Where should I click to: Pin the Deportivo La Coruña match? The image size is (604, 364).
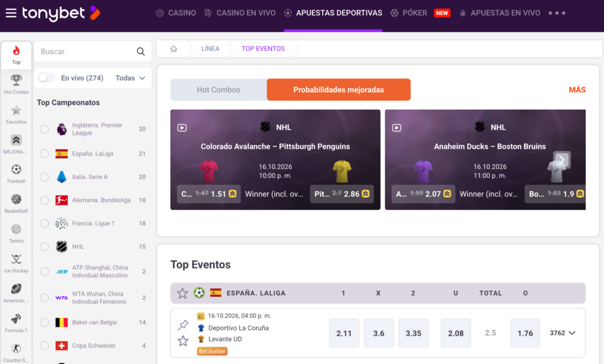tap(183, 325)
